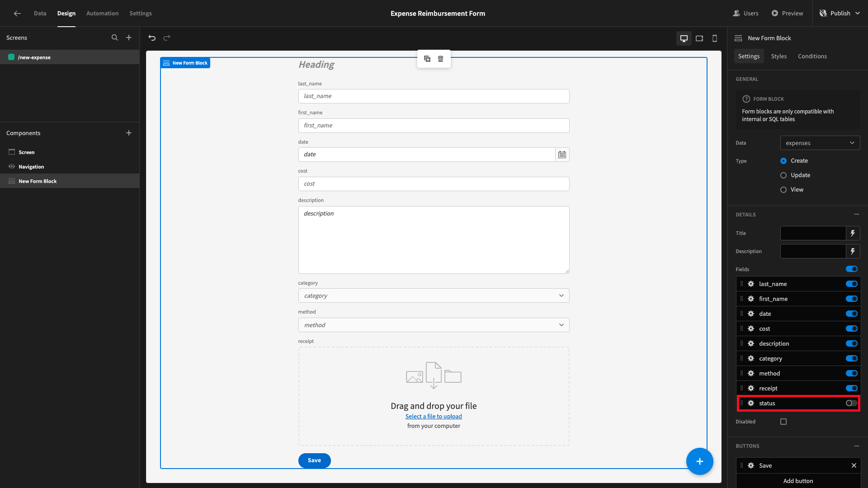Image resolution: width=868 pixels, height=488 pixels.
Task: Click the cost input field
Action: pyautogui.click(x=434, y=184)
